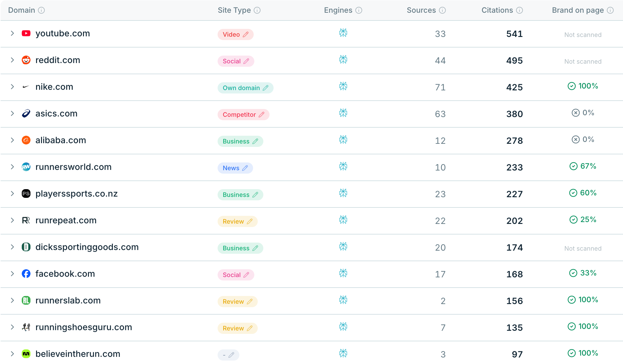
Task: Click the 0% brand value for asics.com
Action: pyautogui.click(x=583, y=113)
